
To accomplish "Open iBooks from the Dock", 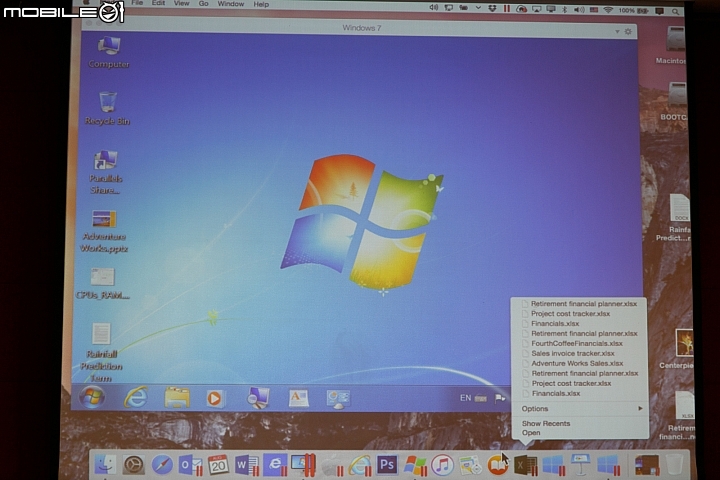I will tap(498, 465).
